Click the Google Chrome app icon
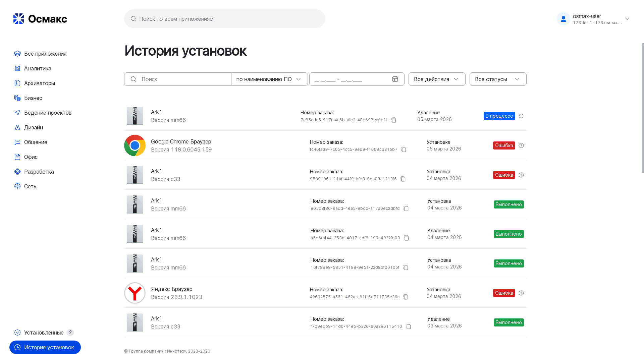 click(x=135, y=145)
